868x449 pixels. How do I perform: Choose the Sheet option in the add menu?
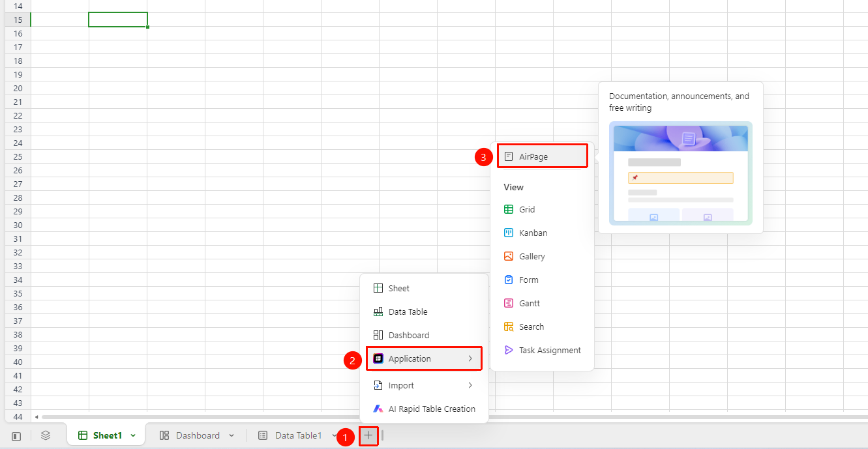coord(424,288)
